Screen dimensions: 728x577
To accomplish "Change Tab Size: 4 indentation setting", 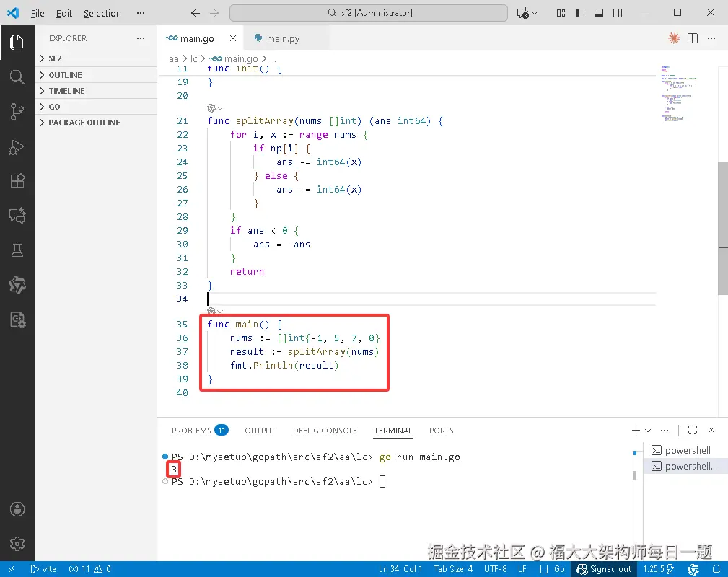I will coord(454,569).
